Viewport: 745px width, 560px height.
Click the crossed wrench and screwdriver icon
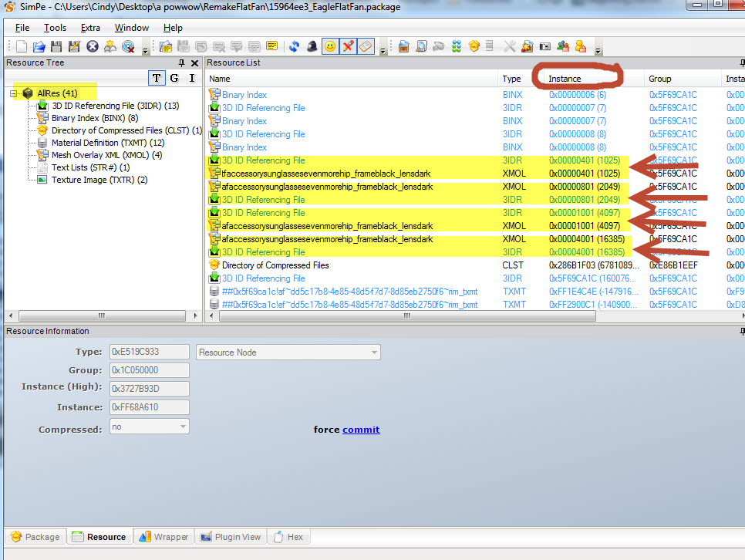click(x=510, y=47)
